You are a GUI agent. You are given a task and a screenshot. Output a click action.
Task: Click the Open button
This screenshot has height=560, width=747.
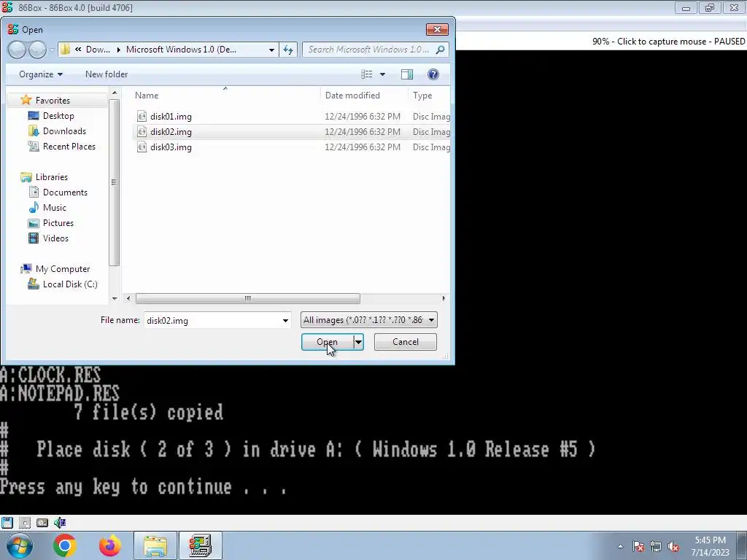328,342
